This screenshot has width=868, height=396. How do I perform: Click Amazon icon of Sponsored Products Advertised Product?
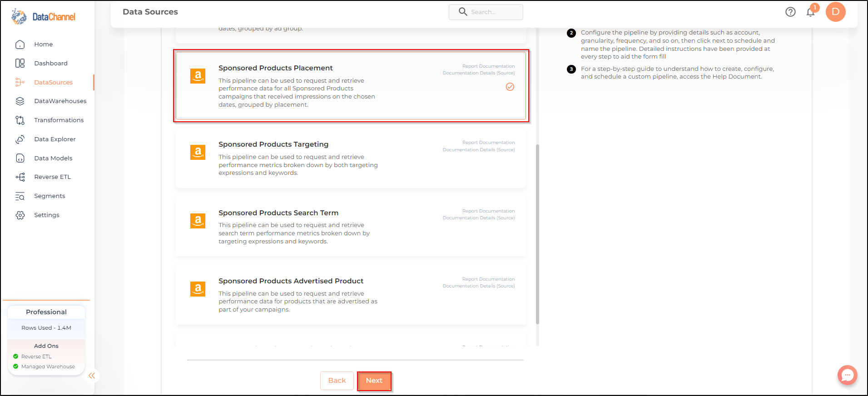(x=198, y=289)
